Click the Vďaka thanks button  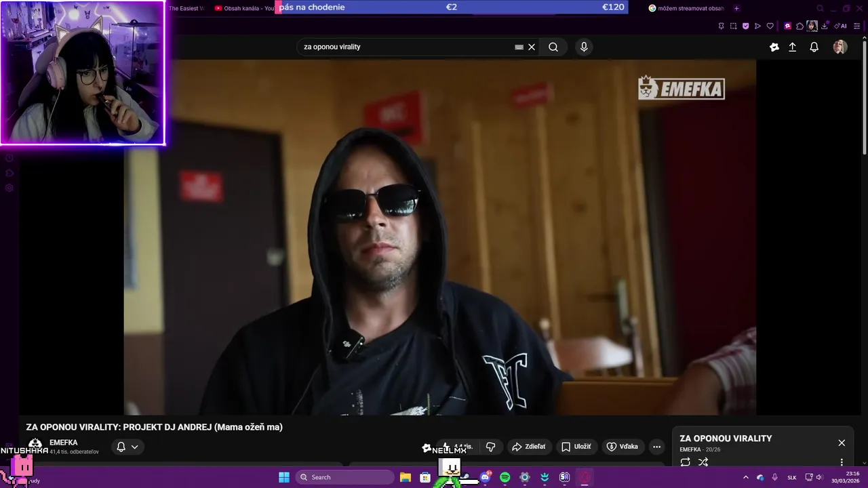623,447
